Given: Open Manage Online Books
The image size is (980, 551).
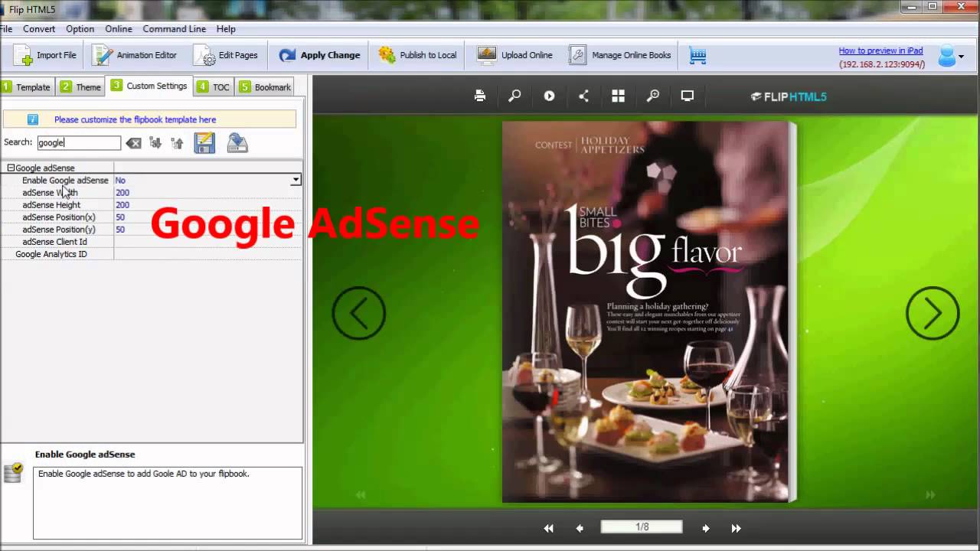Looking at the screenshot, I should pos(620,56).
